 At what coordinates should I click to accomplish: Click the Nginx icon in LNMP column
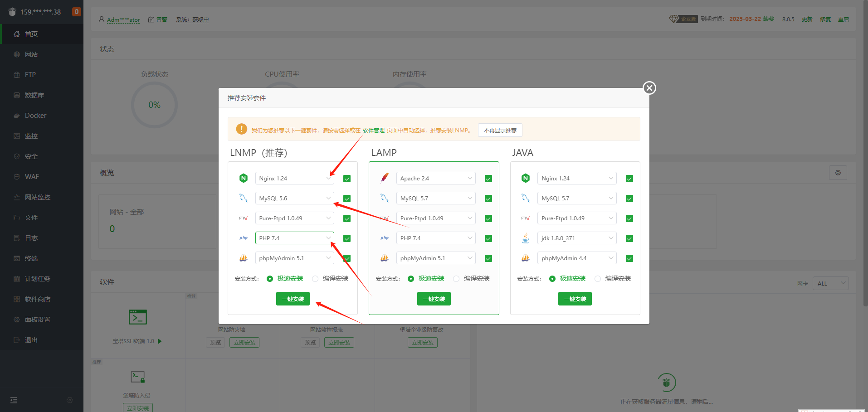point(244,178)
